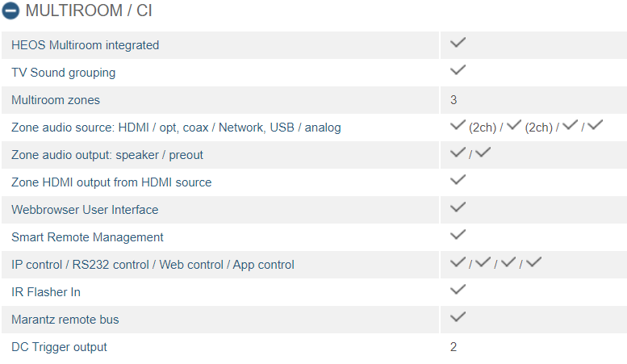The image size is (627, 364).
Task: Click the analog checkmark in Zone audio source
Action: point(595,125)
